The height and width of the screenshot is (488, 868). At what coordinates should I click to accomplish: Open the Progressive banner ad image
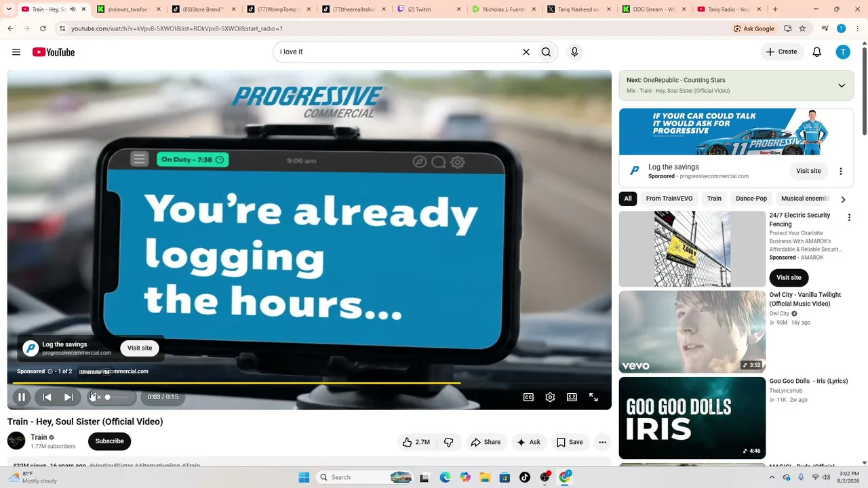736,131
